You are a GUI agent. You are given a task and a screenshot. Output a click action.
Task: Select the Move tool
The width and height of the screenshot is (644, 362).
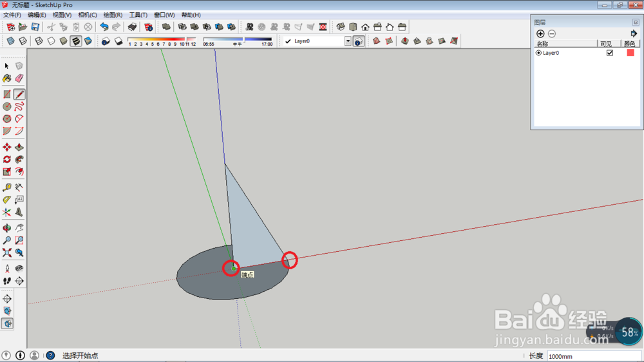coord(6,147)
